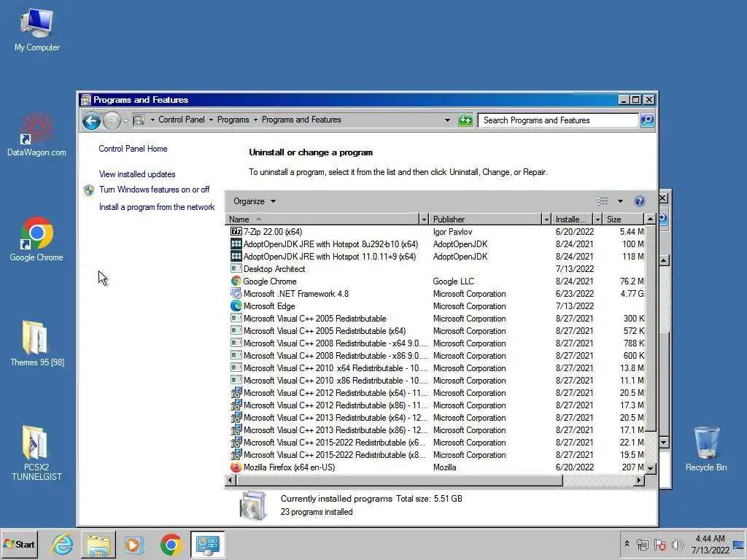This screenshot has width=747, height=560.
Task: Select Microsoft Visual C++ 2005 Redistributable (x64)
Action: [435, 330]
